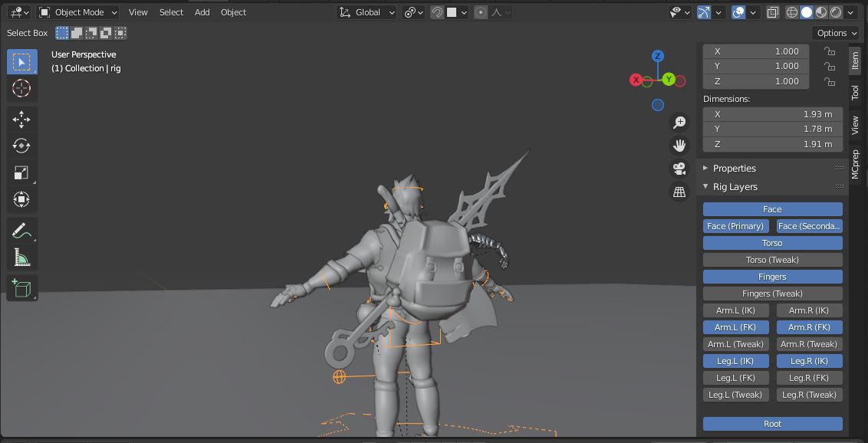Image resolution: width=868 pixels, height=443 pixels.
Task: Select the Rotate tool
Action: (x=21, y=146)
